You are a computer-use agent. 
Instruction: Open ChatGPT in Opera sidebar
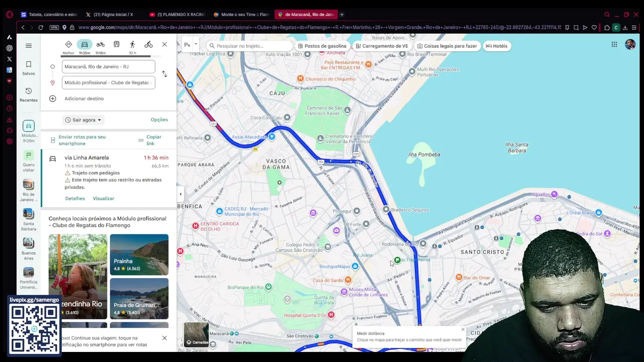tap(9, 48)
